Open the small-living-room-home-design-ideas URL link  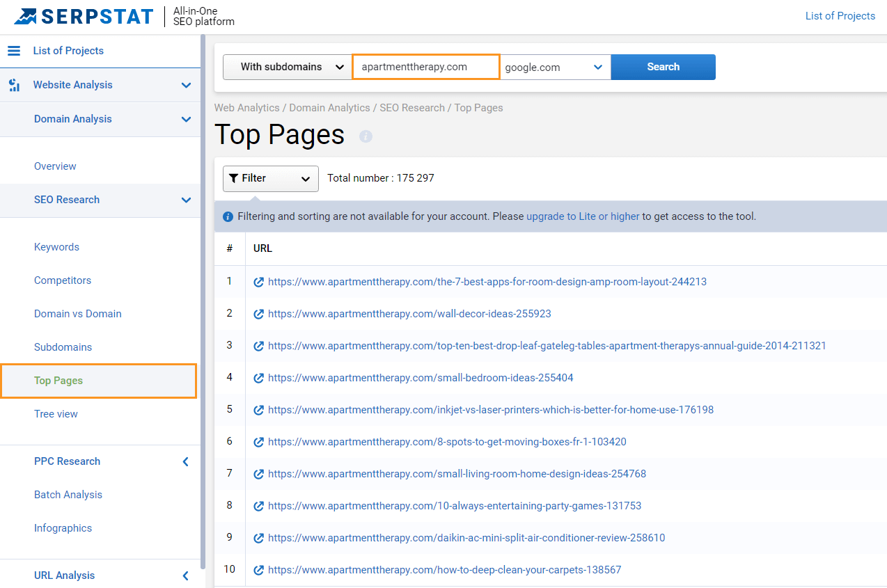pyautogui.click(x=457, y=474)
